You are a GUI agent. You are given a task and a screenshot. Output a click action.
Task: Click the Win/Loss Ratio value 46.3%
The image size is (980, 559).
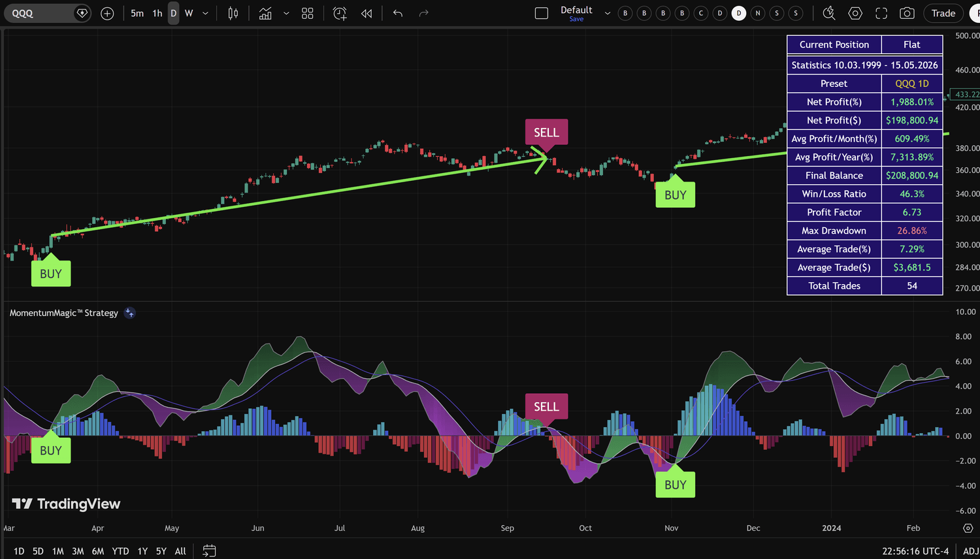(912, 194)
